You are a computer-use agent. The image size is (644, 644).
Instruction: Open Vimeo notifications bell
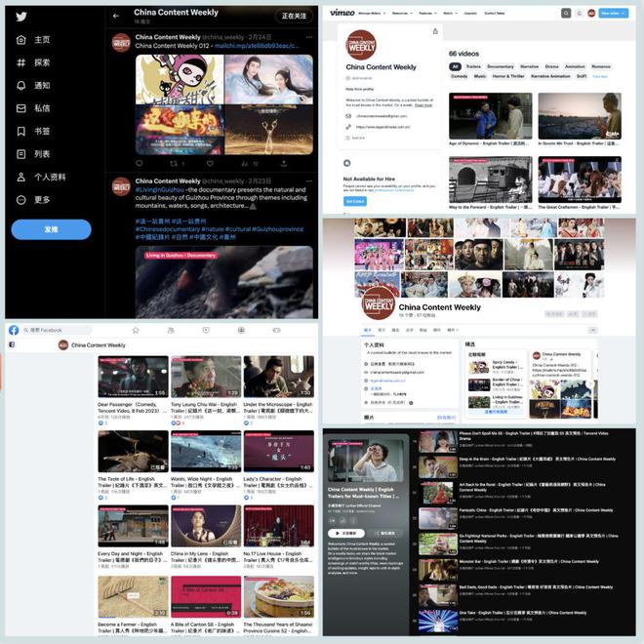point(579,13)
